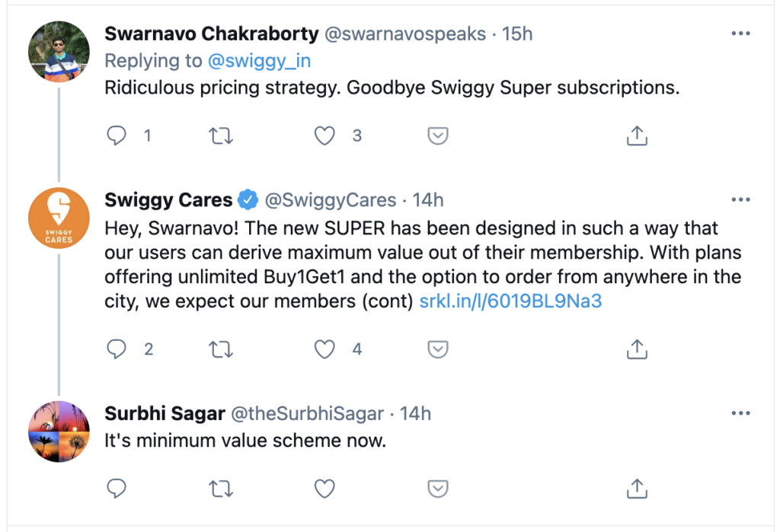780x532 pixels.
Task: Reply to the Swiggy Cares tweet
Action: point(117,349)
